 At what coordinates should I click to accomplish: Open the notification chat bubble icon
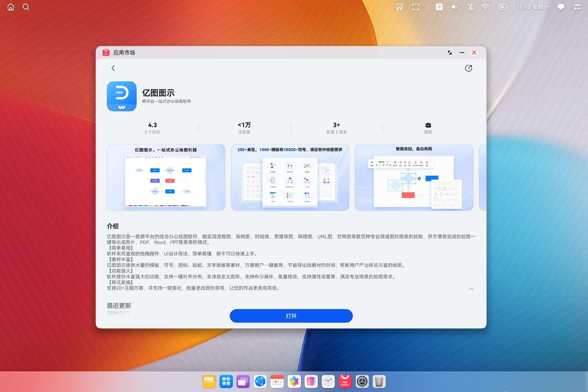[561, 7]
